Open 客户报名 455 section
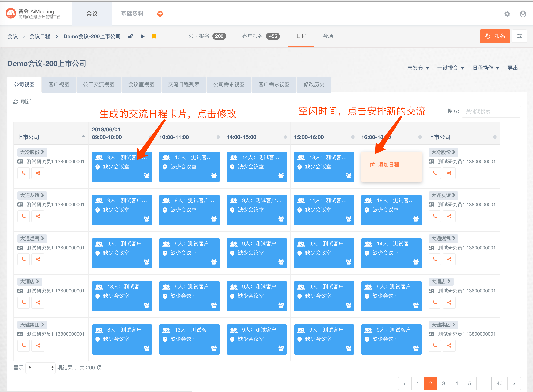 (261, 36)
